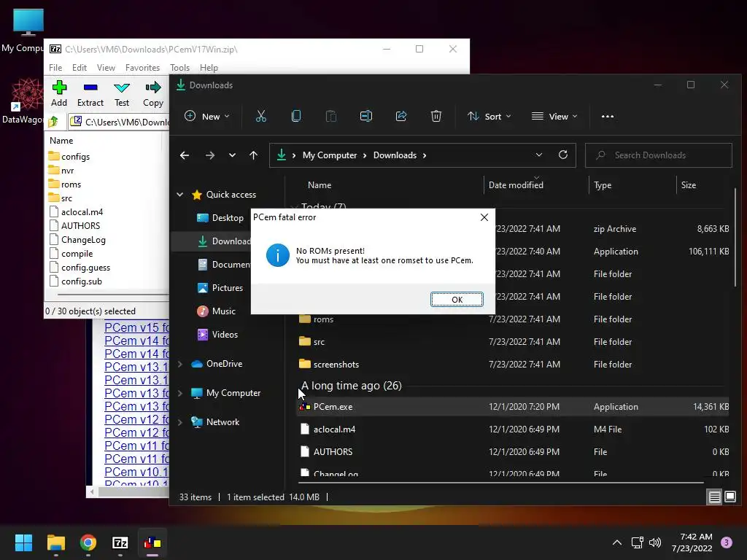Screen dimensions: 747x560
Task: Expand the Network tree node
Action: 180,422
